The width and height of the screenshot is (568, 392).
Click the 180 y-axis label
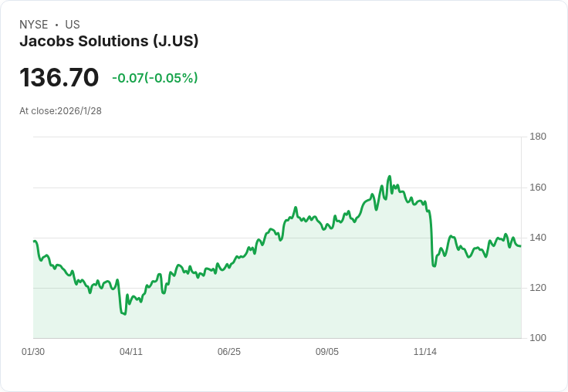tap(538, 137)
